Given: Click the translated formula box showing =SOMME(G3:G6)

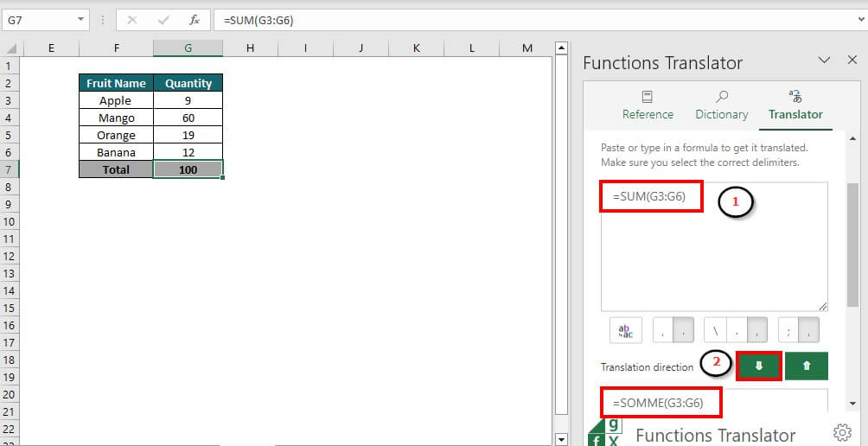Looking at the screenshot, I should 714,403.
